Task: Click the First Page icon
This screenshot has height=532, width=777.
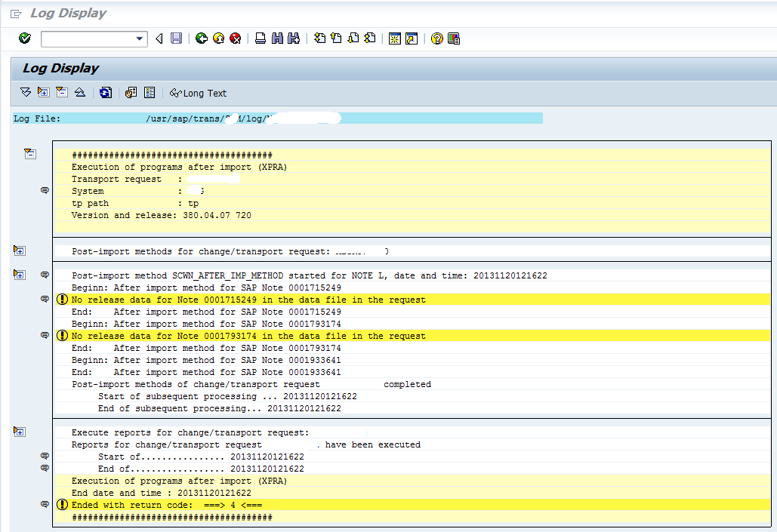Action: coord(319,38)
